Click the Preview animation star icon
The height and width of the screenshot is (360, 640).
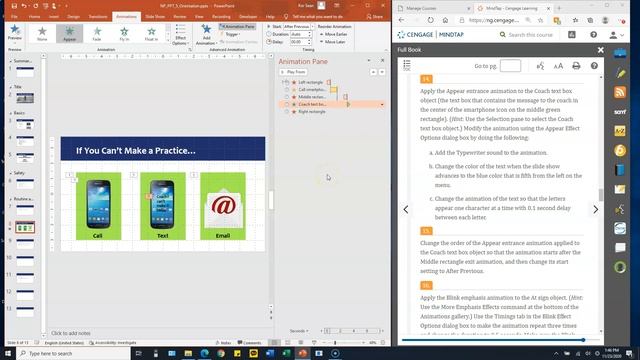click(15, 30)
